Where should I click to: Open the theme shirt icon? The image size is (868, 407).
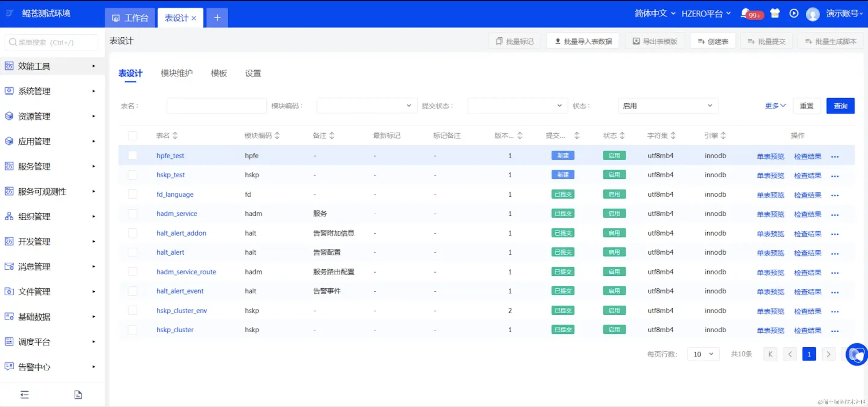click(x=775, y=14)
